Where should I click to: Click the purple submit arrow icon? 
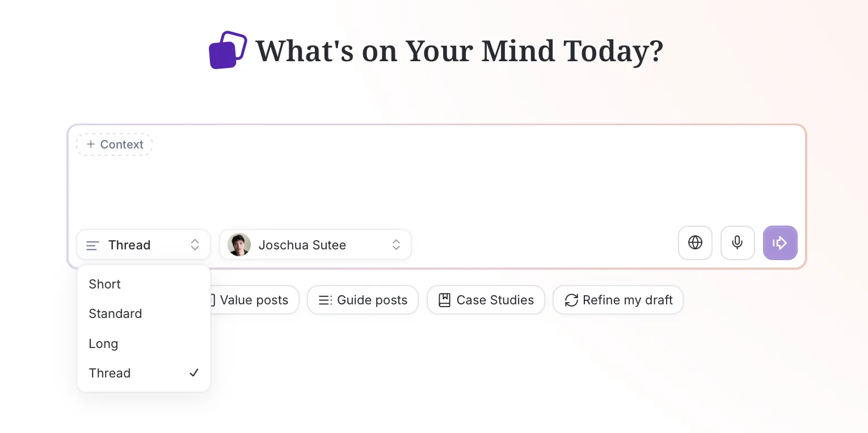pyautogui.click(x=780, y=243)
